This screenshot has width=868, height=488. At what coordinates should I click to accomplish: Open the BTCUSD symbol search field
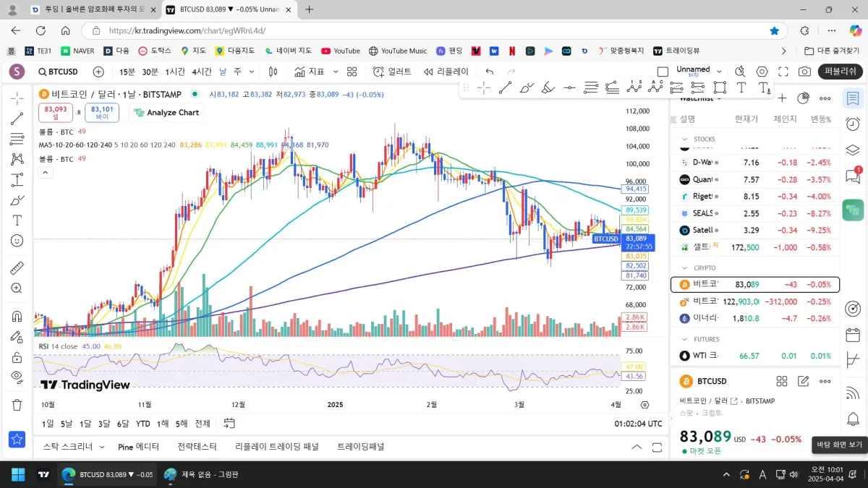pos(59,72)
